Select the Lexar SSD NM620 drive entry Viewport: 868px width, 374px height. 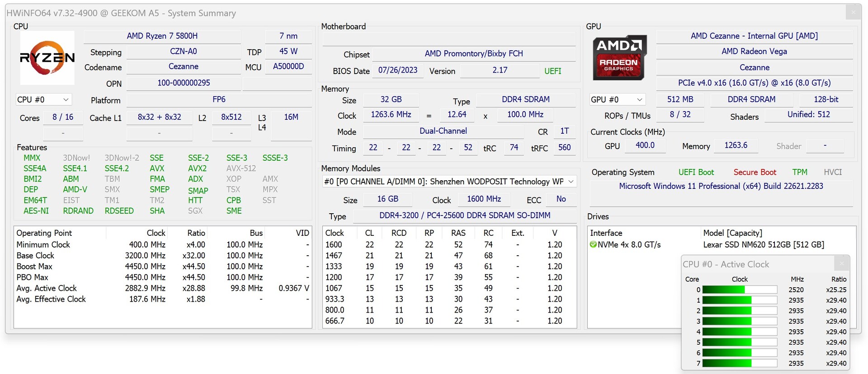pos(763,245)
